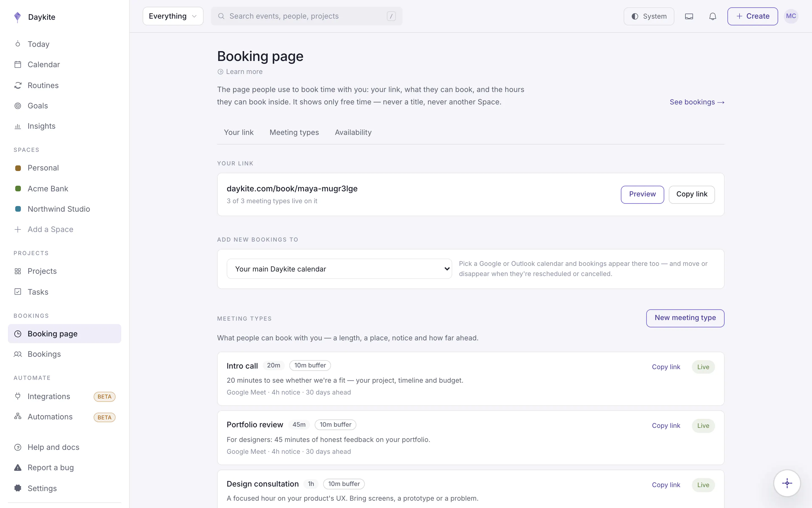Click the Create button
The image size is (812, 508).
(753, 16)
